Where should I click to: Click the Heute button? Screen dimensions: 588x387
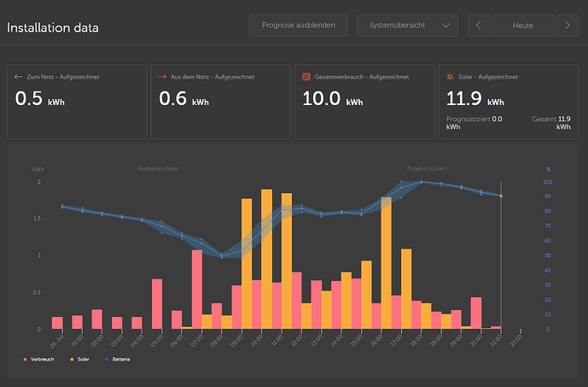(x=523, y=26)
